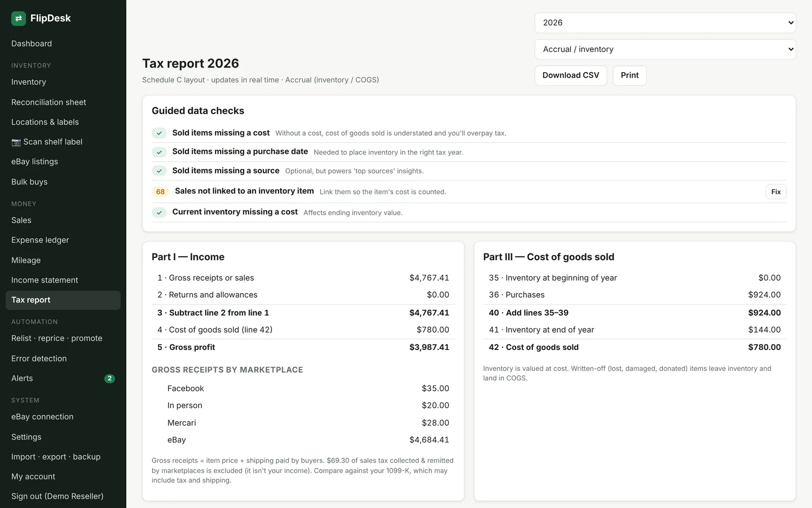Click the Alerts badge showing 2

point(110,378)
